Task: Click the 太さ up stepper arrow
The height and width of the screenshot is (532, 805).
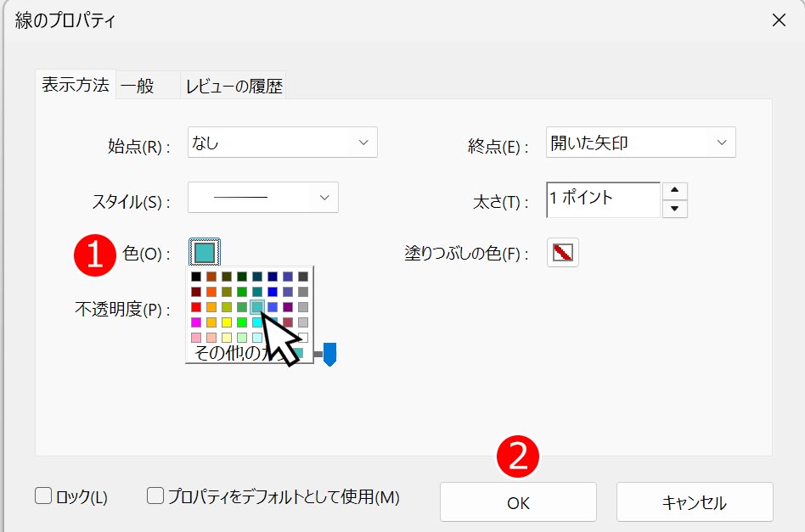Action: click(674, 191)
